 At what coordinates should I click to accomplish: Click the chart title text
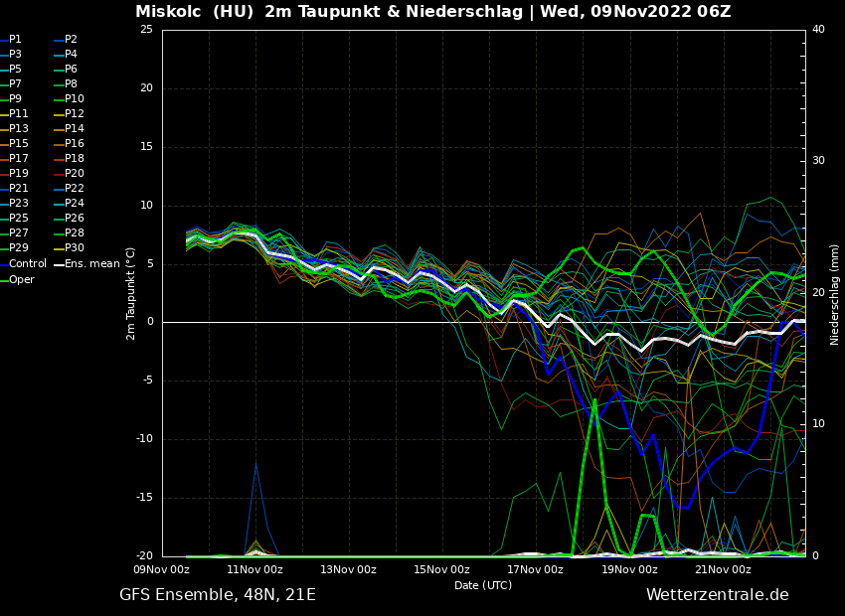(432, 12)
